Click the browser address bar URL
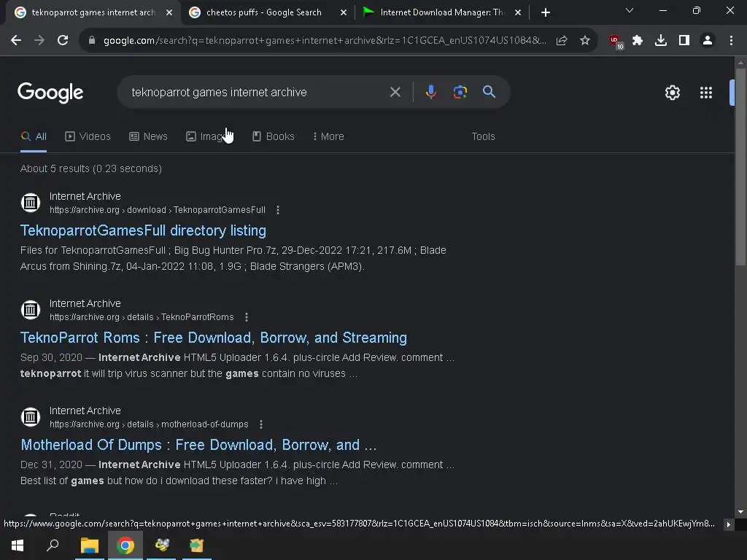This screenshot has height=560, width=747. [x=324, y=41]
